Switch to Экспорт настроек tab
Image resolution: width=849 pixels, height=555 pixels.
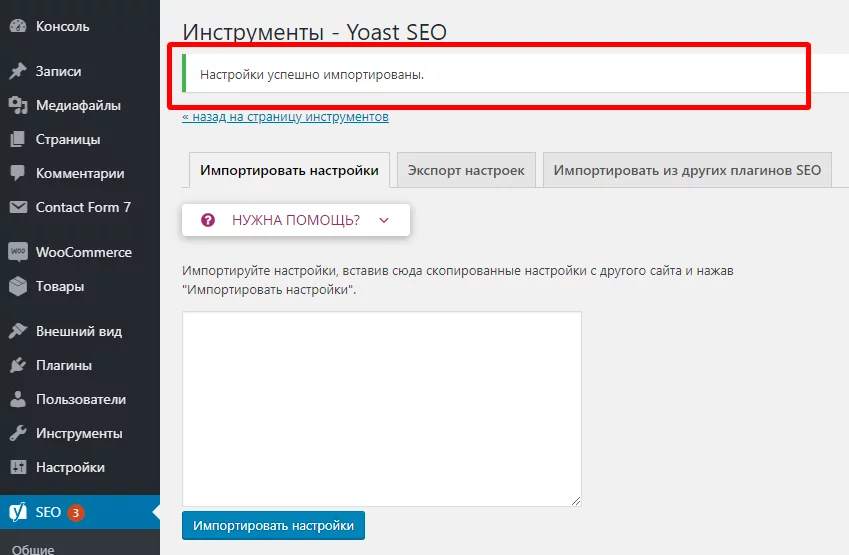click(466, 170)
